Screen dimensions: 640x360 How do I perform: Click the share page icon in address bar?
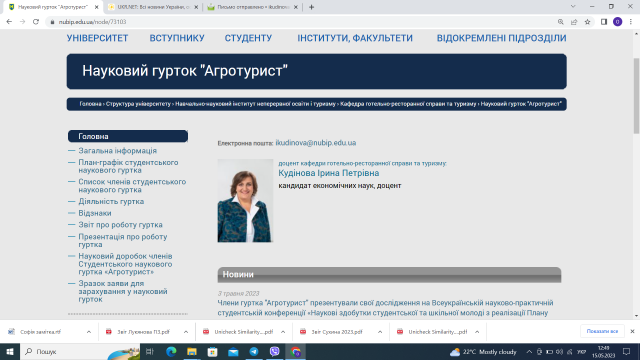point(574,22)
